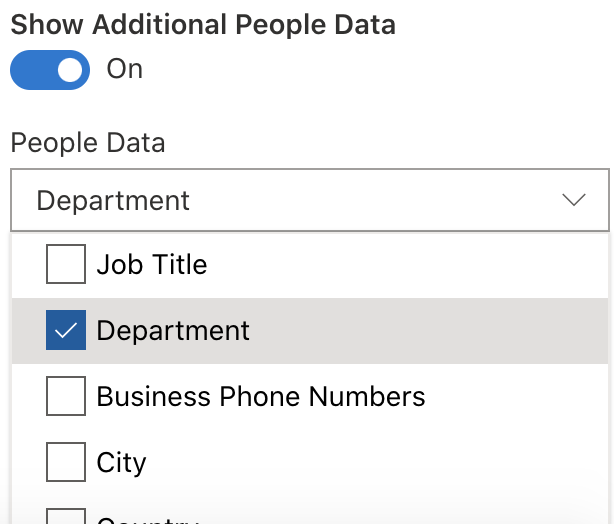Screen dimensions: 614x524
Task: Collapse the People Data combo box showing Department
Action: (x=310, y=200)
